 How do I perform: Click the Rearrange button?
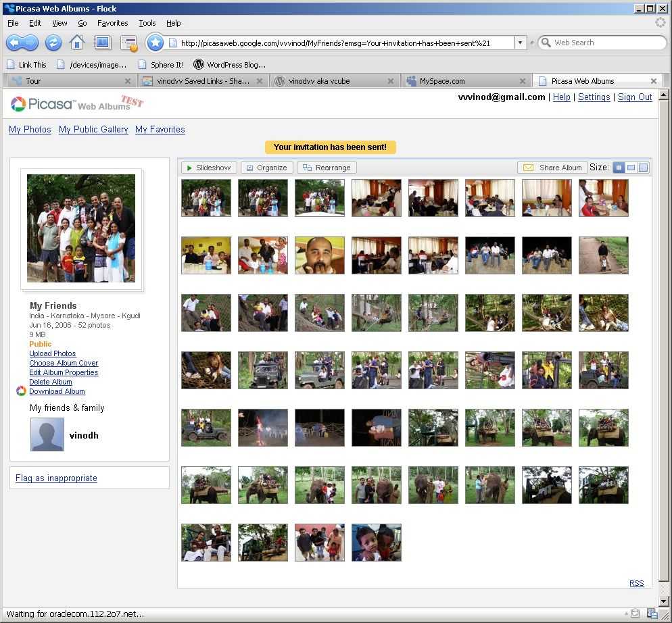[x=327, y=168]
